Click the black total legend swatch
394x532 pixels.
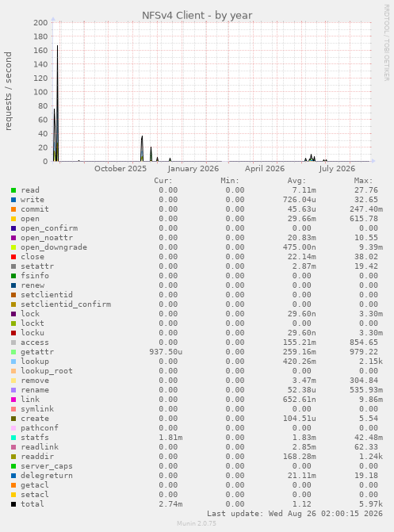(13, 504)
